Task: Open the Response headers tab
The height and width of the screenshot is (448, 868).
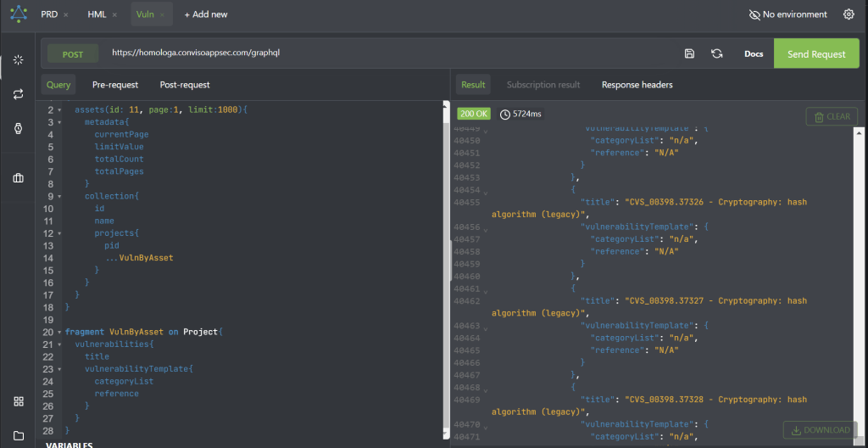Action: (637, 85)
